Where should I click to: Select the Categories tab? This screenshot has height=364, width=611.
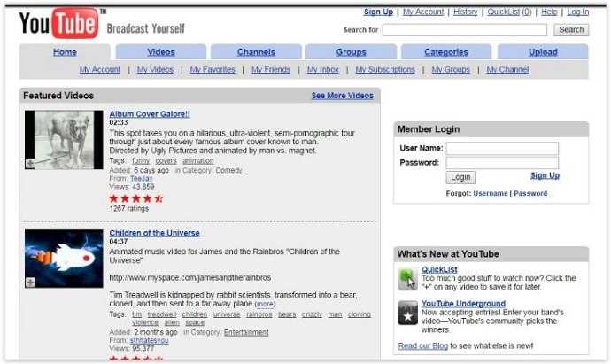click(x=446, y=52)
